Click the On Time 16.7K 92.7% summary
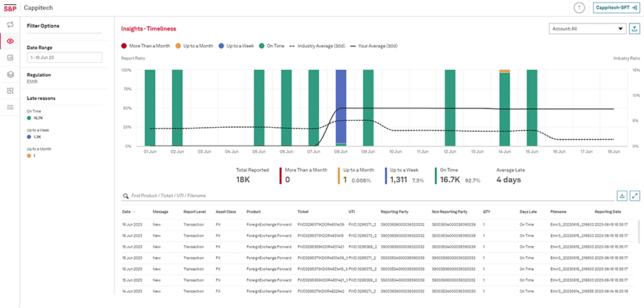 pos(457,175)
